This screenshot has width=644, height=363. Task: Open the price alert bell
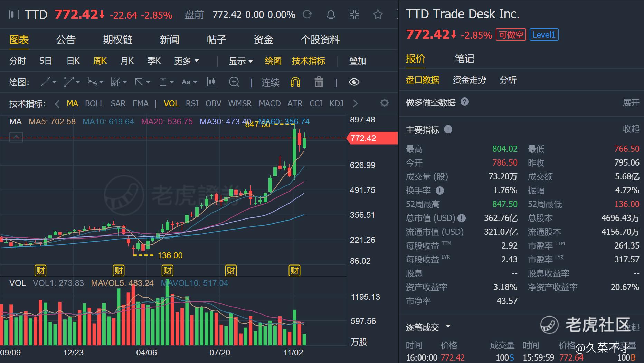331,15
